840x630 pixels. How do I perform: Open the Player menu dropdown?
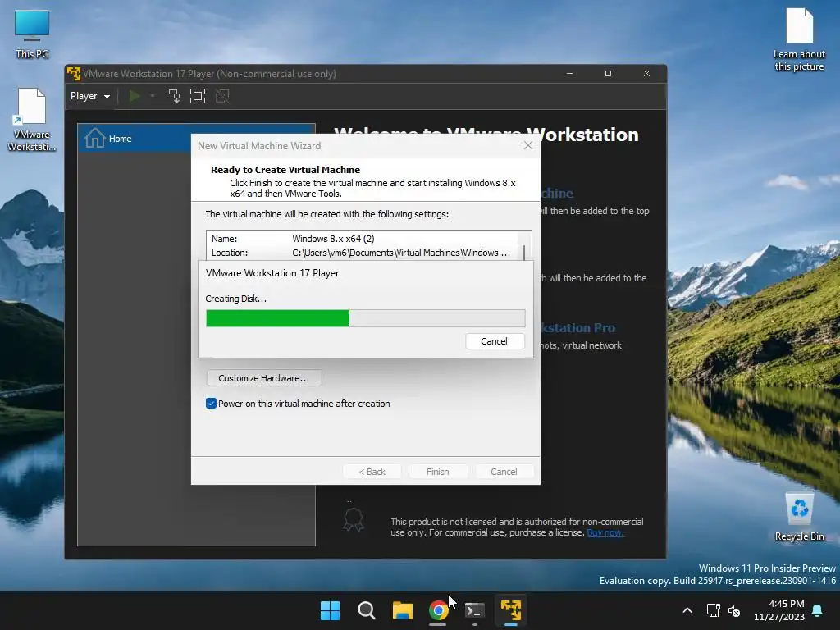coord(90,97)
